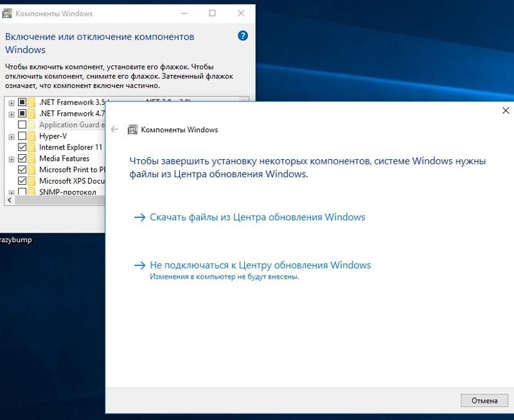
Task: Minimize the Компоненты Windows window
Action: point(184,13)
